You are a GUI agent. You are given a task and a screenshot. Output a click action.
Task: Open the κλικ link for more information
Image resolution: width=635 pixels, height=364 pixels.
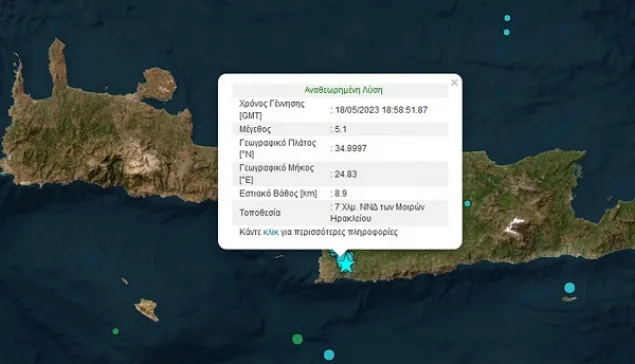coord(271,232)
